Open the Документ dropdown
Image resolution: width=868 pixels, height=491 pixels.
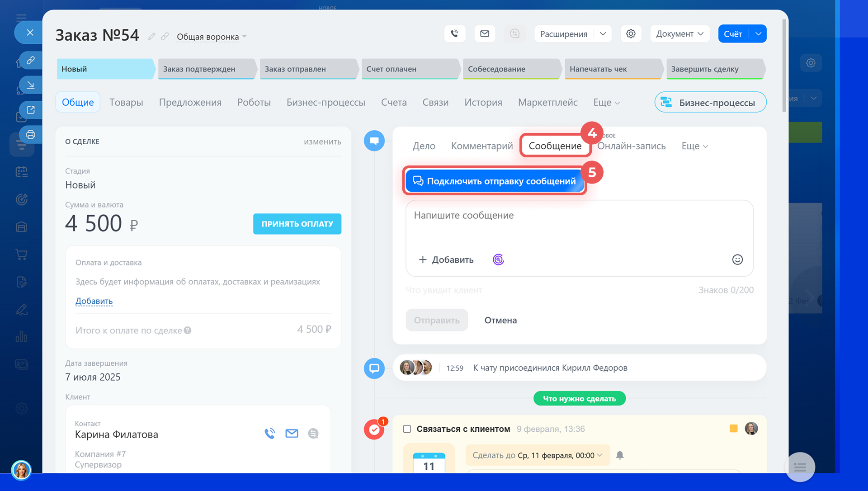[679, 34]
